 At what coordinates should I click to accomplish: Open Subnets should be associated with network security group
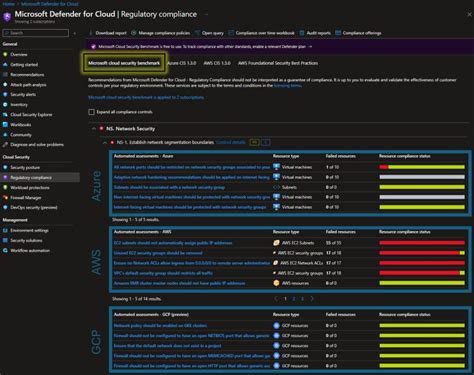[x=169, y=187]
